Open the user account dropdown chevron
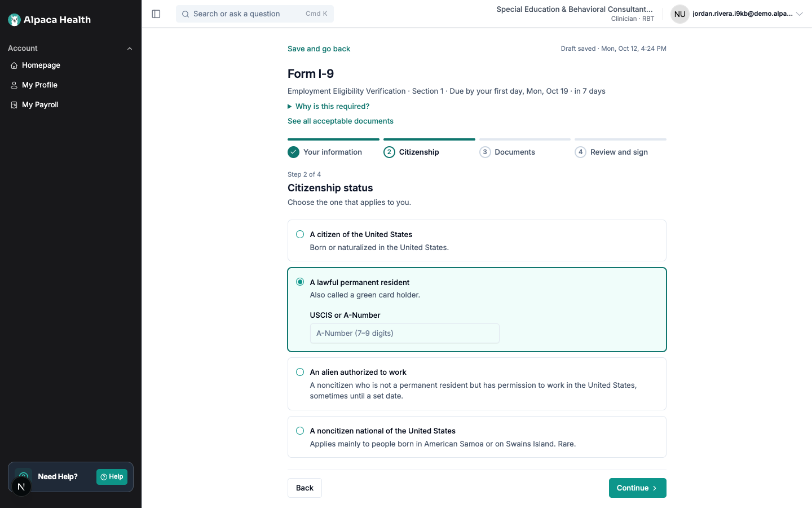This screenshot has width=812, height=508. coord(799,14)
